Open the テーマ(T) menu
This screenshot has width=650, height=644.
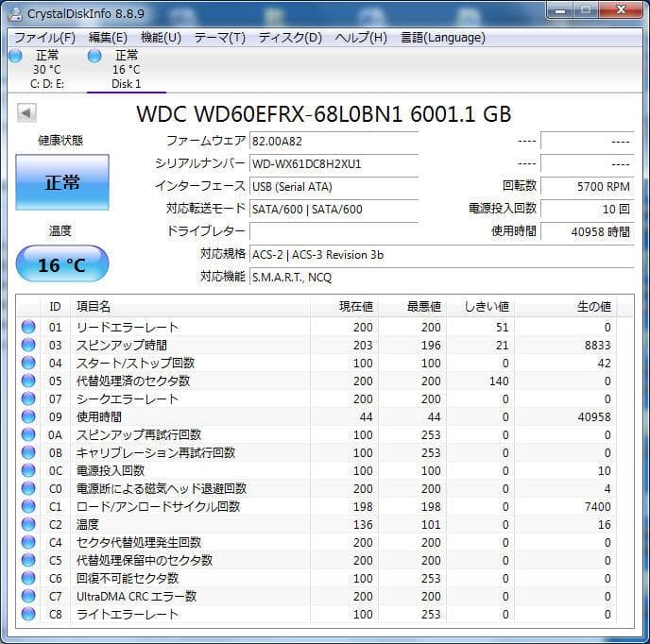pos(220,38)
